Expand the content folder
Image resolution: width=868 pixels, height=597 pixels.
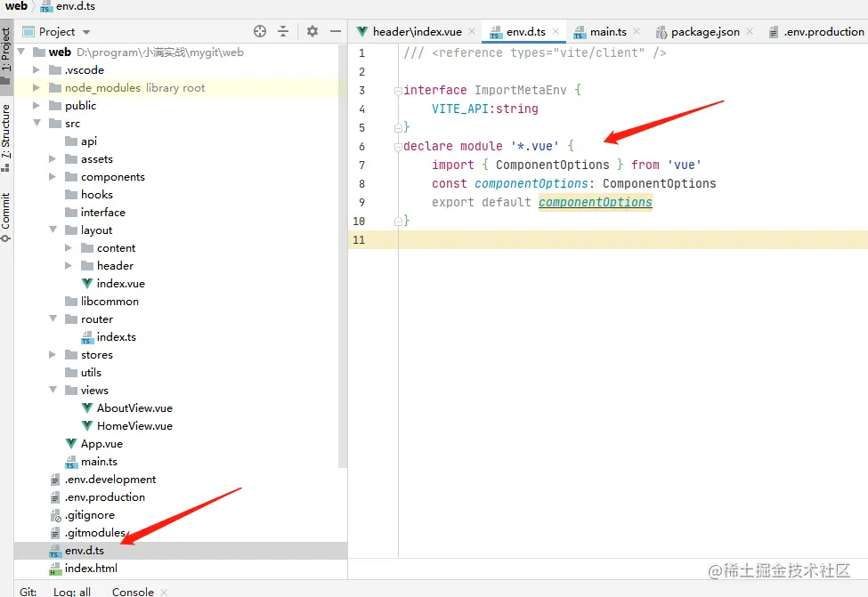(x=69, y=248)
